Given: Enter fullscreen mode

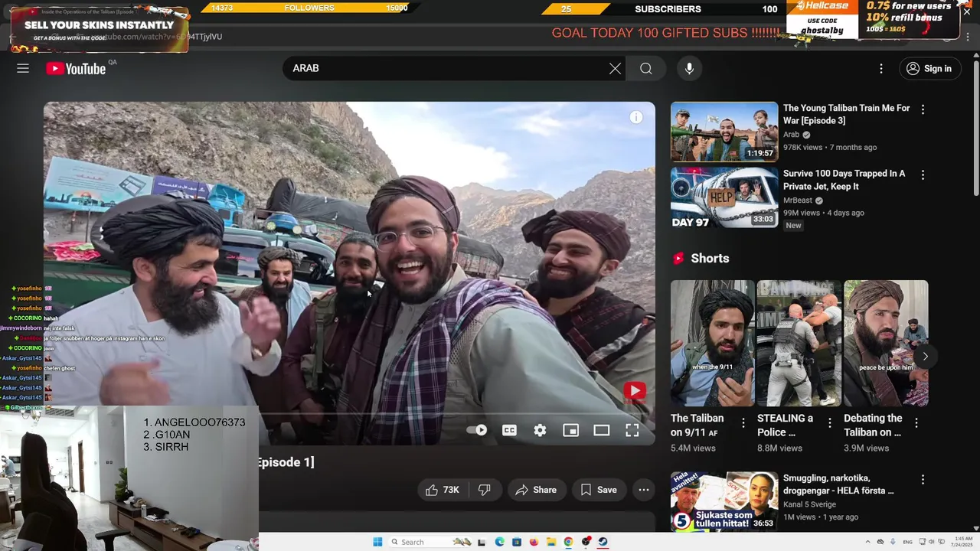Looking at the screenshot, I should click(632, 430).
